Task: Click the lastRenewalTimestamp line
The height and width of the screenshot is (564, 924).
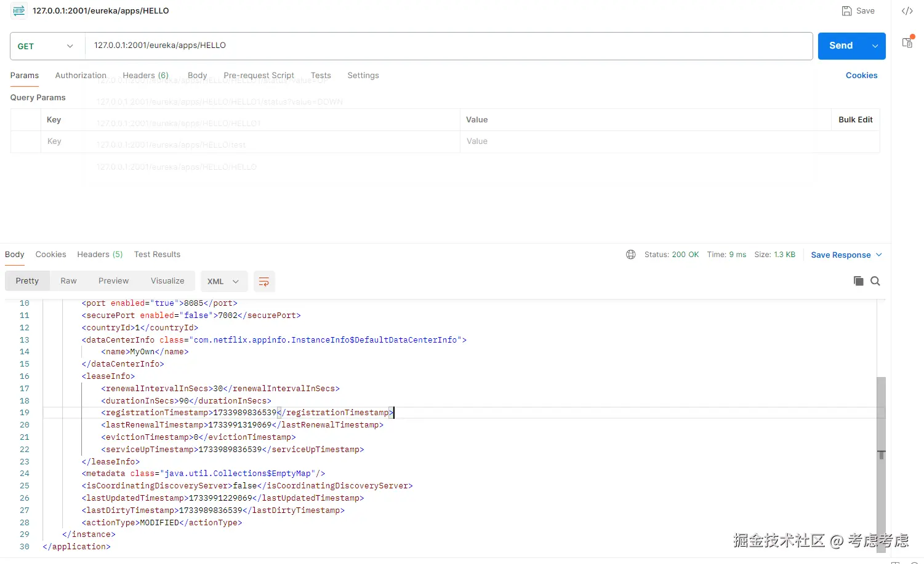Action: 242,425
